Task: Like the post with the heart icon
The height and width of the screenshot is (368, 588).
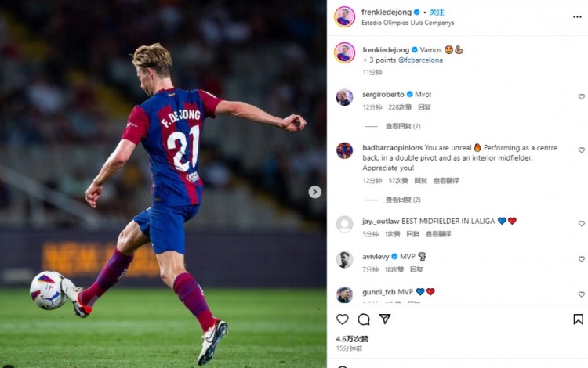Action: (x=342, y=319)
